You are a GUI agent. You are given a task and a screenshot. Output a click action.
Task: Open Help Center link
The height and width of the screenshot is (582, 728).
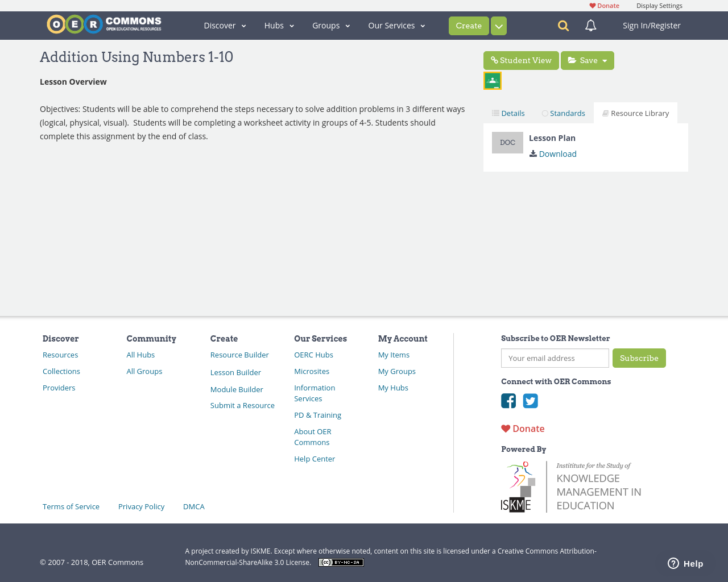coord(315,459)
